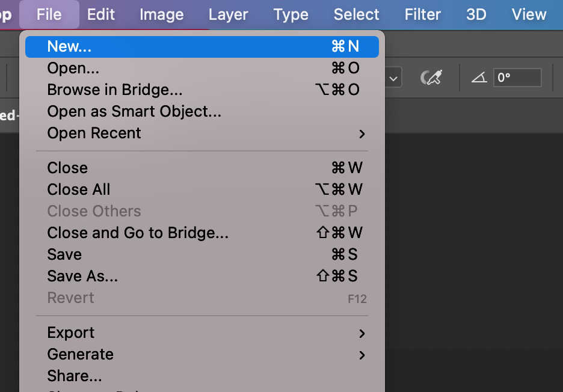Enable airbrush-style build-up effects icon

(x=431, y=78)
